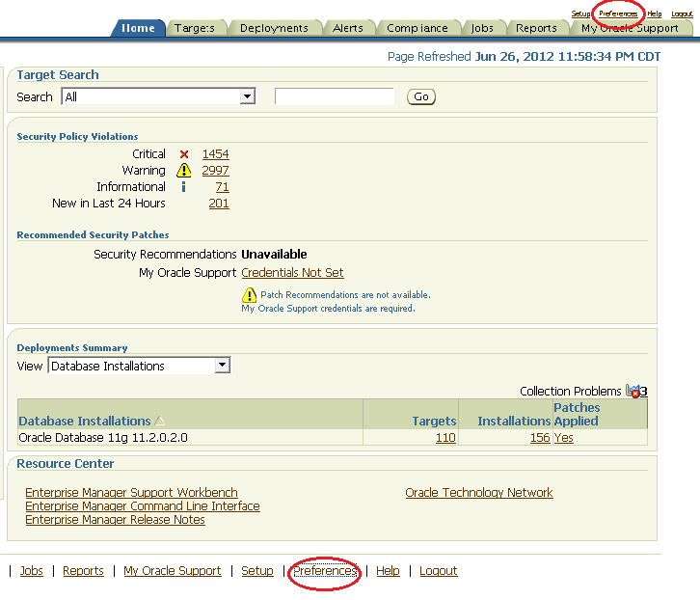
Task: Open Enterprise Manager Command Line Interface link
Action: pos(143,506)
